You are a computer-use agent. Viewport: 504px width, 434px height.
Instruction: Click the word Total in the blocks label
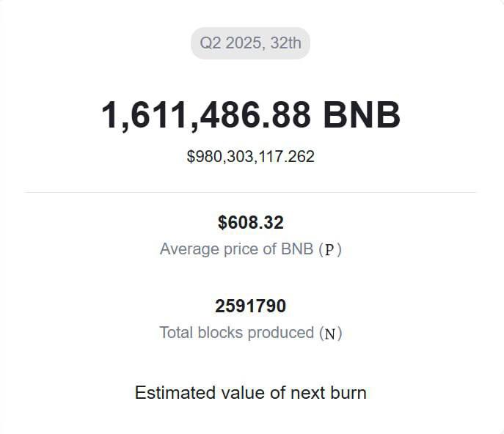pos(176,333)
